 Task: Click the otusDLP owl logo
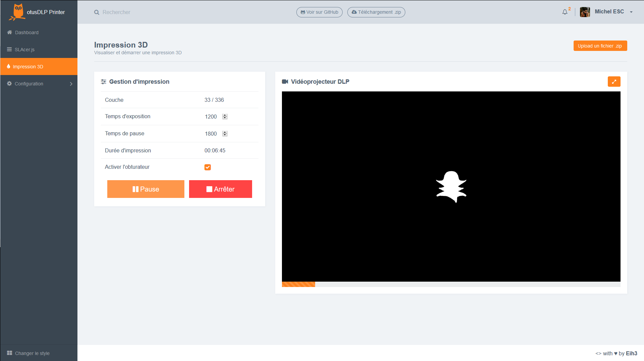point(17,12)
